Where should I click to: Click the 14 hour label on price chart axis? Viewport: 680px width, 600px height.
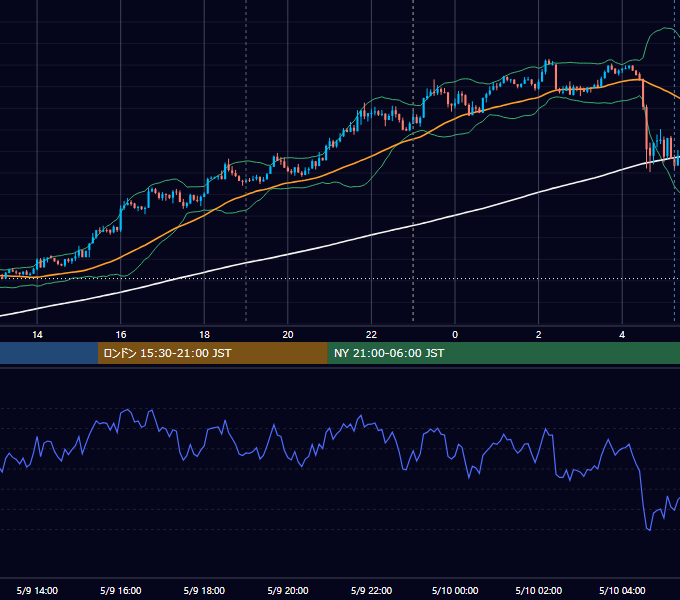pyautogui.click(x=37, y=335)
